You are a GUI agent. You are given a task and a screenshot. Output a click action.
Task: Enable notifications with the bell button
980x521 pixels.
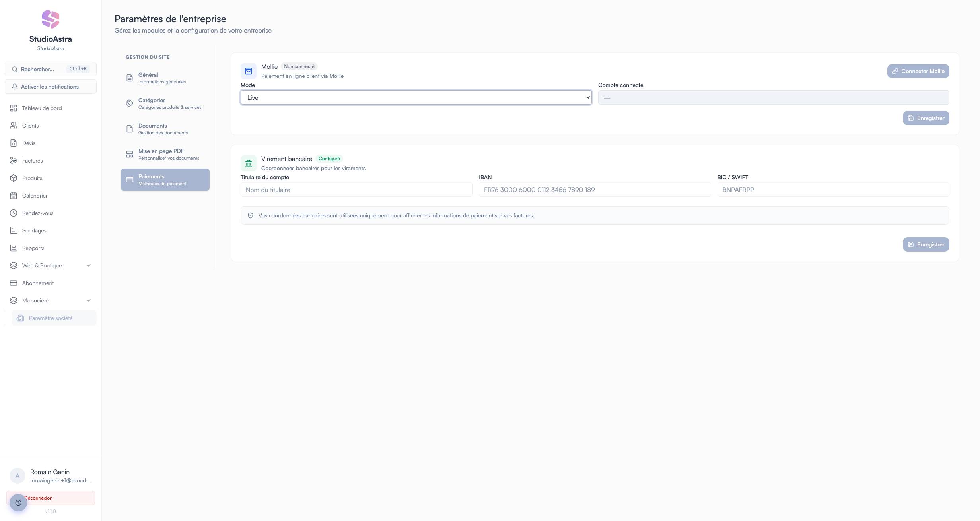pyautogui.click(x=51, y=87)
